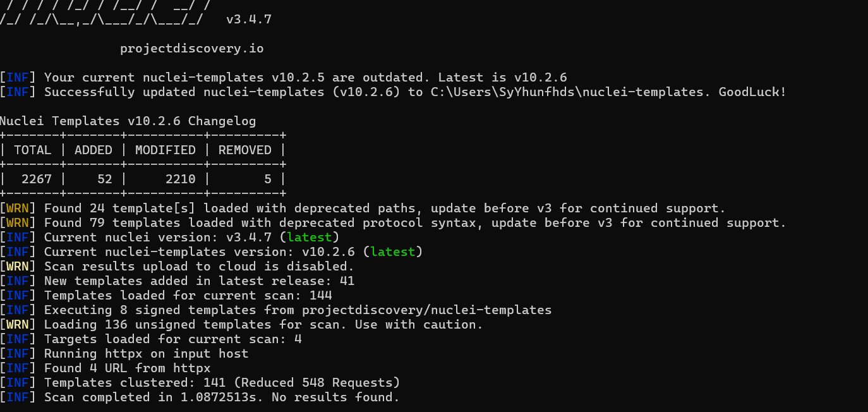
Task: Click the TOTAL column header
Action: point(32,150)
